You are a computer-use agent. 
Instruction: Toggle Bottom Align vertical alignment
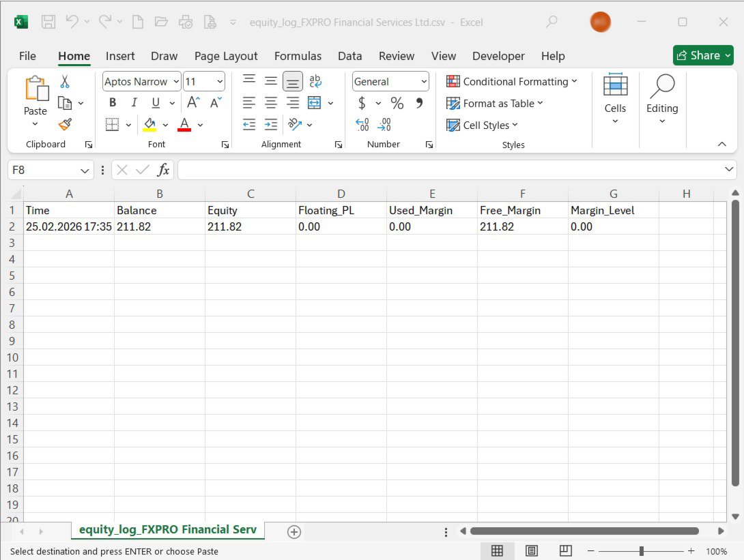click(293, 82)
